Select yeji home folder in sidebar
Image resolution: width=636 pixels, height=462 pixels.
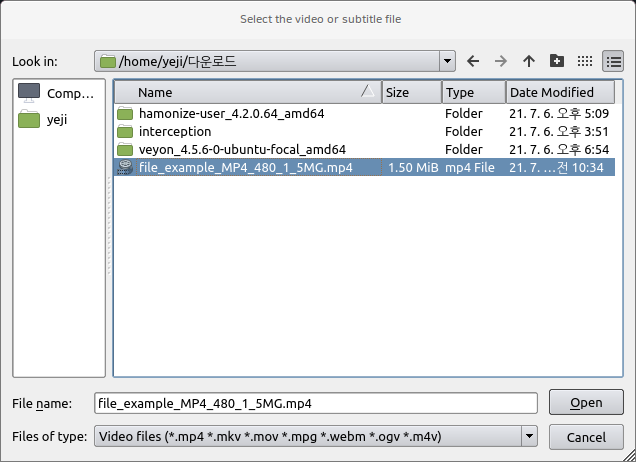(58, 120)
